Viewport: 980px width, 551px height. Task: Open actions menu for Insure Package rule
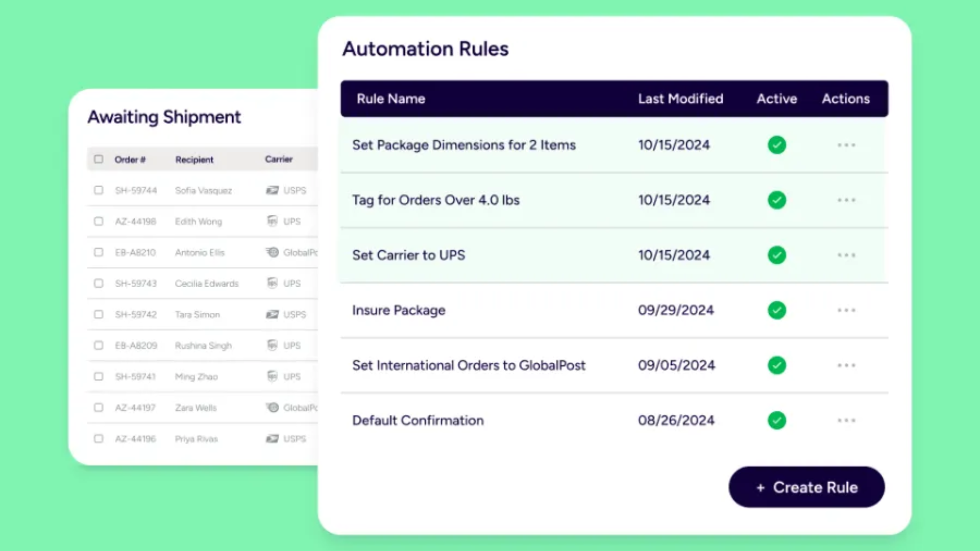coord(846,310)
